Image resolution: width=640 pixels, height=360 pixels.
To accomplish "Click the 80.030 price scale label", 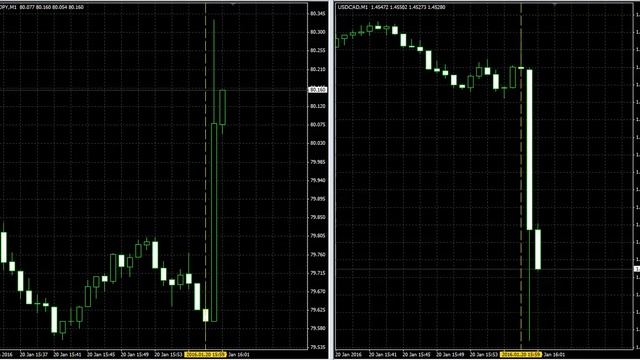I will pyautogui.click(x=318, y=143).
